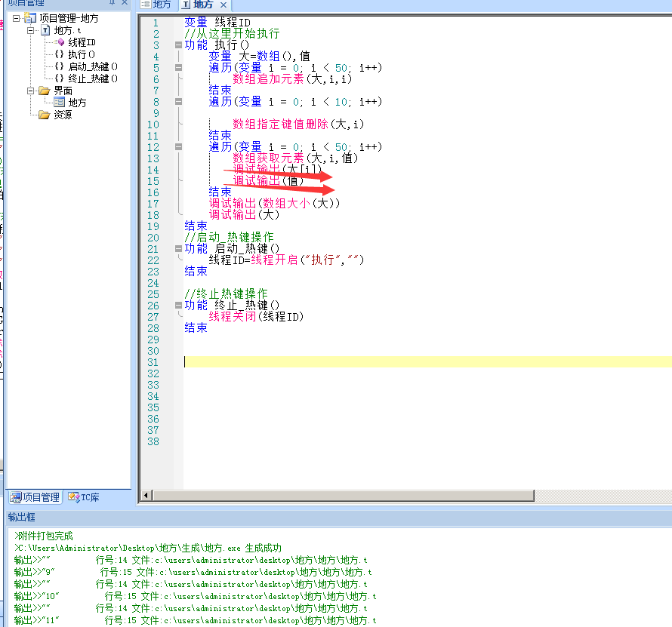
Task: Click the braces icon beside 启动_热键()
Action: [60, 66]
